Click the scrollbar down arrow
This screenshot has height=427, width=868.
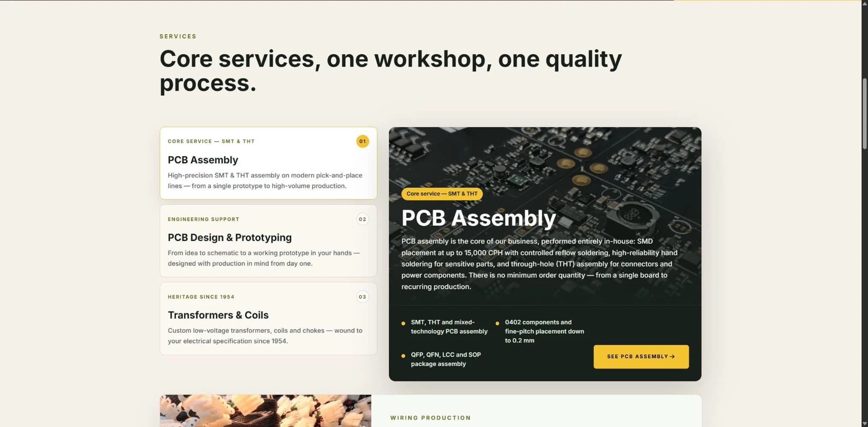pyautogui.click(x=865, y=424)
